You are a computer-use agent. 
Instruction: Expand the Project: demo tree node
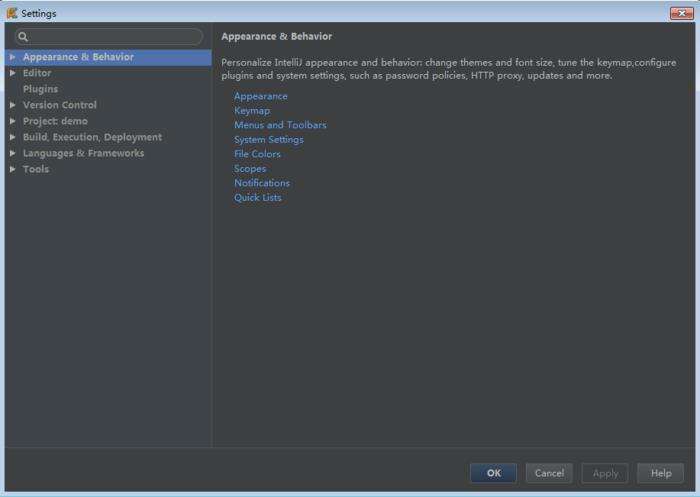(x=12, y=121)
